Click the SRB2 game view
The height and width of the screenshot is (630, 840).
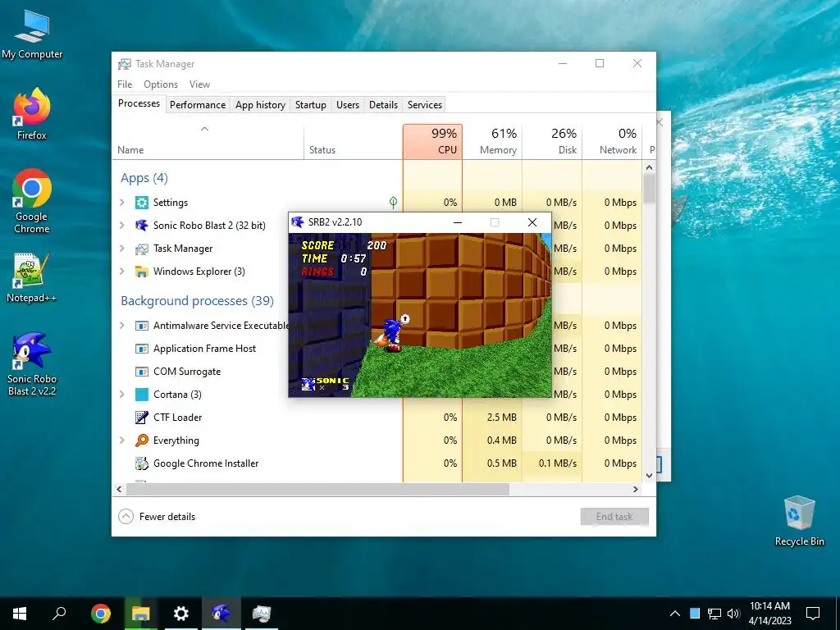[420, 315]
